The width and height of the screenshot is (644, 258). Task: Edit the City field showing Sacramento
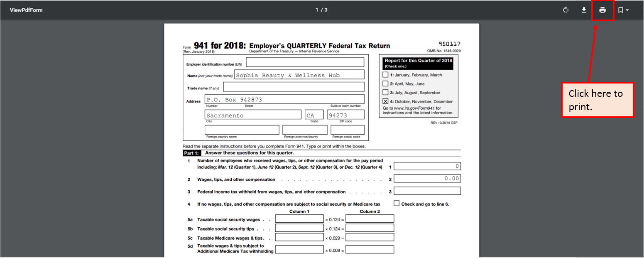(x=253, y=115)
